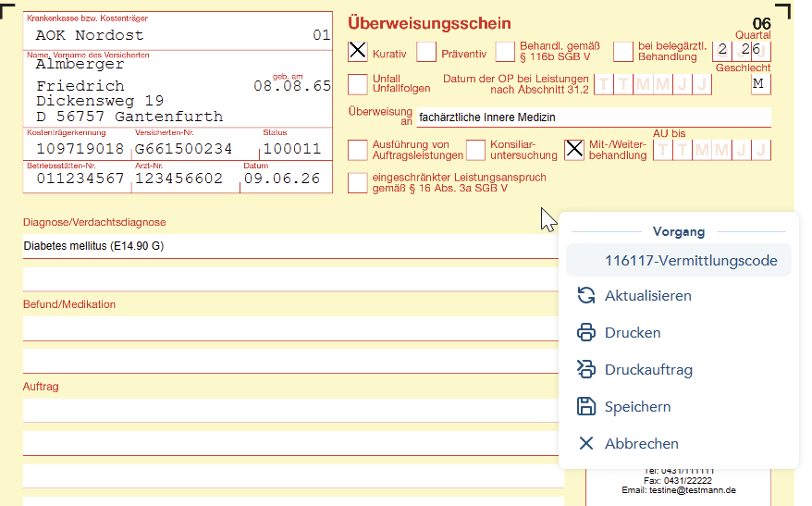The width and height of the screenshot is (812, 506).
Task: Select 116117-Vermittlungscode menu entry
Action: [679, 261]
